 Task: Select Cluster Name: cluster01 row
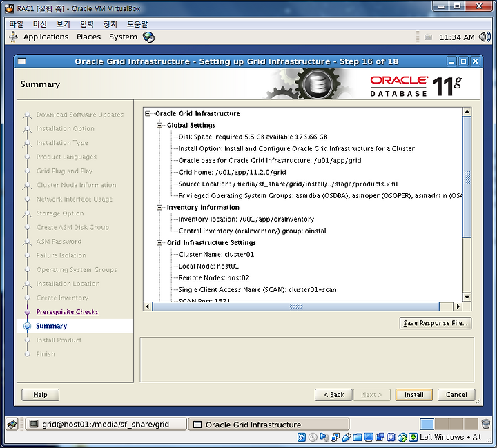(216, 254)
